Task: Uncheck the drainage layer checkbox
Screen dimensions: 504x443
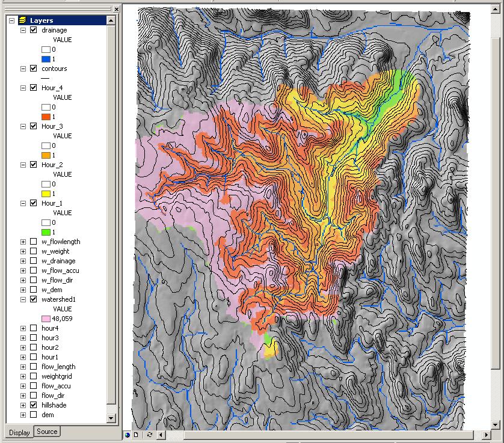Action: click(x=34, y=30)
